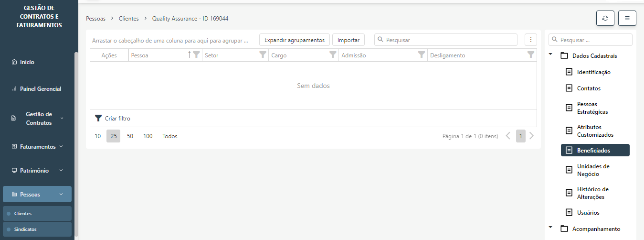Set page size to 50 items
The image size is (644, 240).
pyautogui.click(x=130, y=136)
